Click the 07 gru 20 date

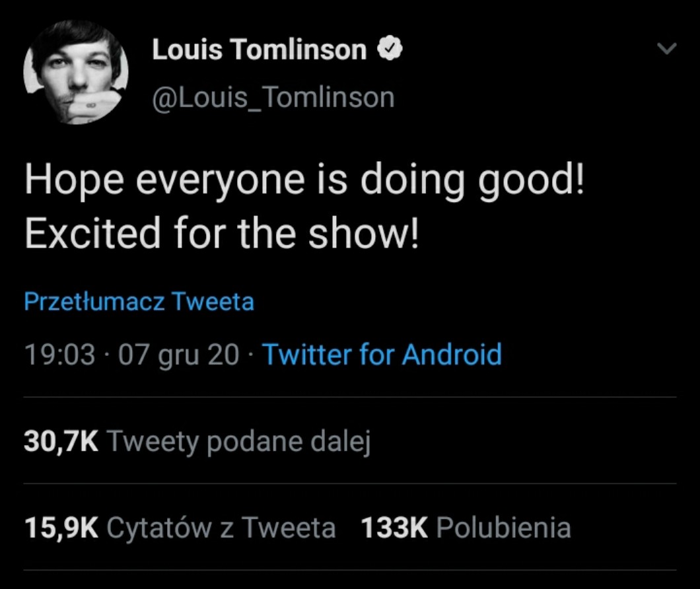coord(178,355)
